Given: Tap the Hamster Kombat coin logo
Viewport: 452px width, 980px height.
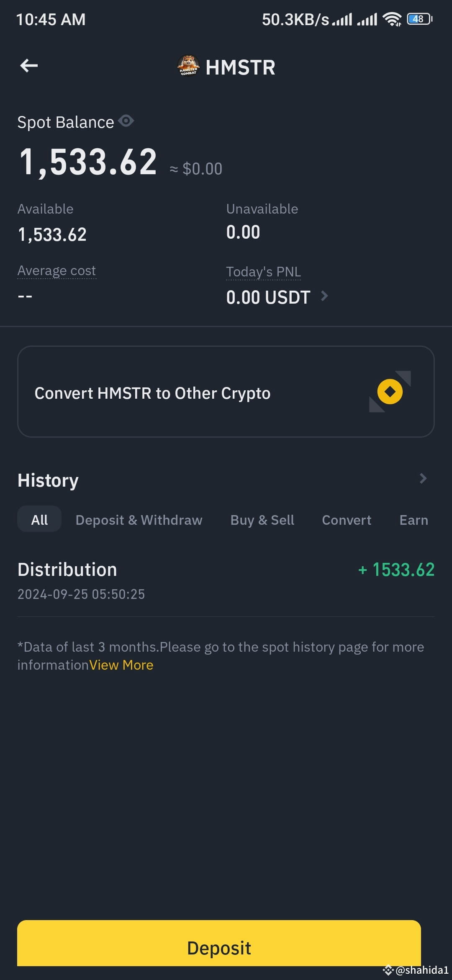Looking at the screenshot, I should (x=188, y=66).
